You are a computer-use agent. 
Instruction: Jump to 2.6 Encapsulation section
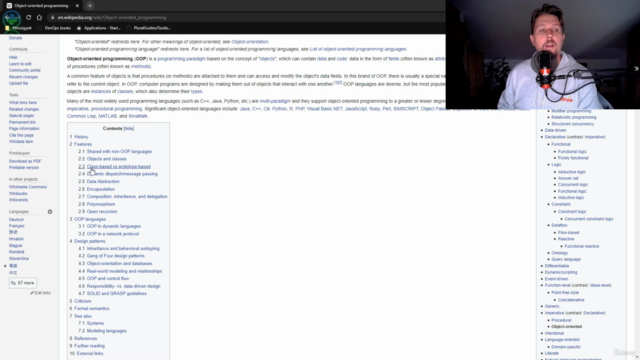click(96, 189)
